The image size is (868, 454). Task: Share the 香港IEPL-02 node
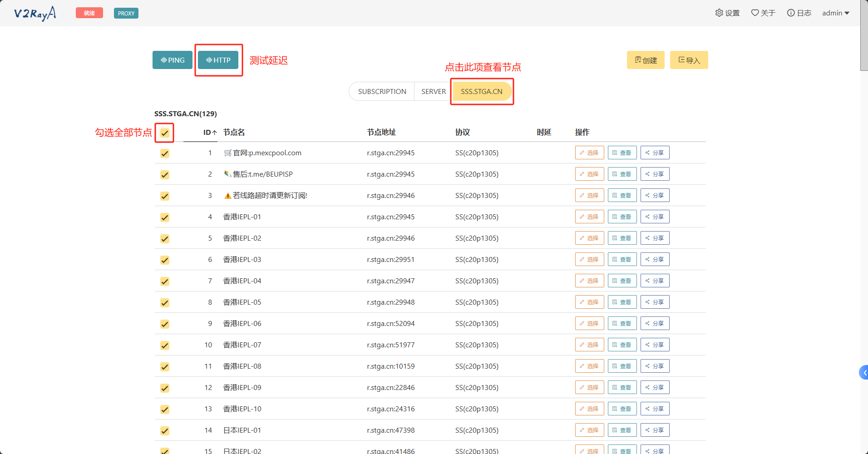pyautogui.click(x=655, y=238)
